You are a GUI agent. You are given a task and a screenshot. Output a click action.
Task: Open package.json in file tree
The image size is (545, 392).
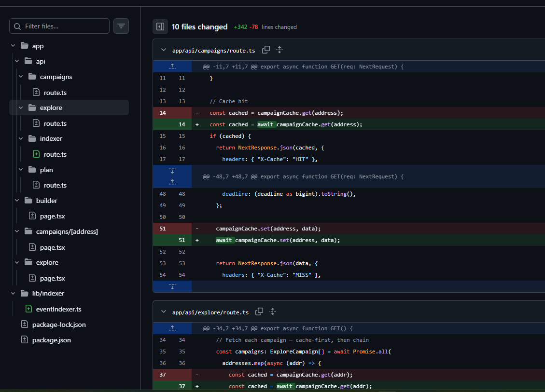click(x=52, y=340)
